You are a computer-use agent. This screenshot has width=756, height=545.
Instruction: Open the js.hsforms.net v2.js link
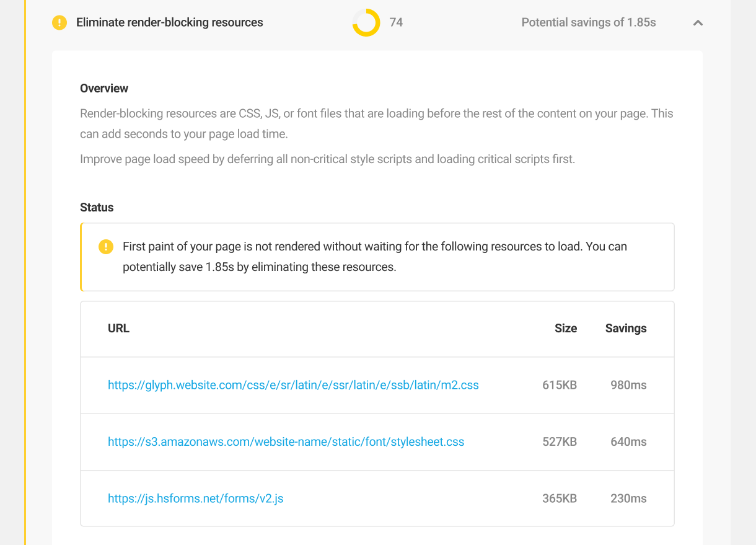[x=196, y=498]
